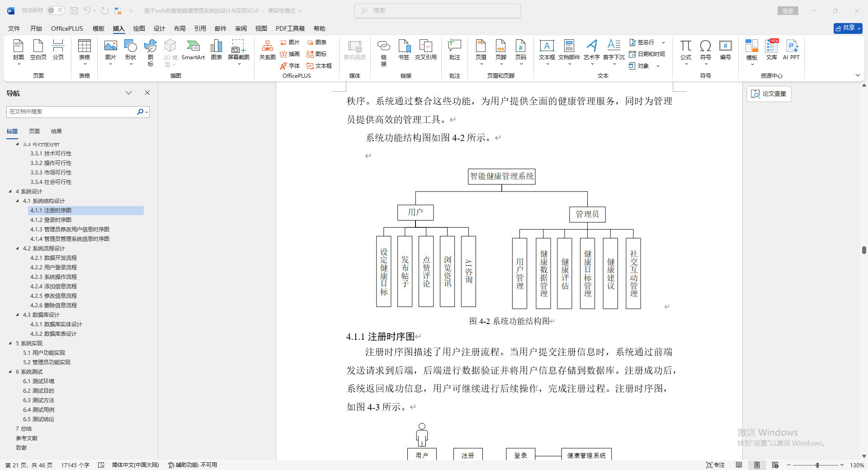Click the 共享 share button
The width and height of the screenshot is (868, 470).
[x=847, y=28]
